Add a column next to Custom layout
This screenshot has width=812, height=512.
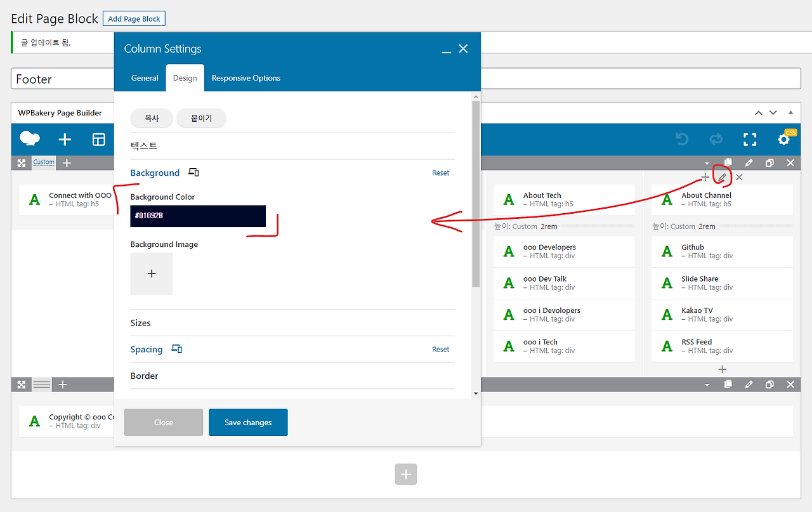click(67, 163)
